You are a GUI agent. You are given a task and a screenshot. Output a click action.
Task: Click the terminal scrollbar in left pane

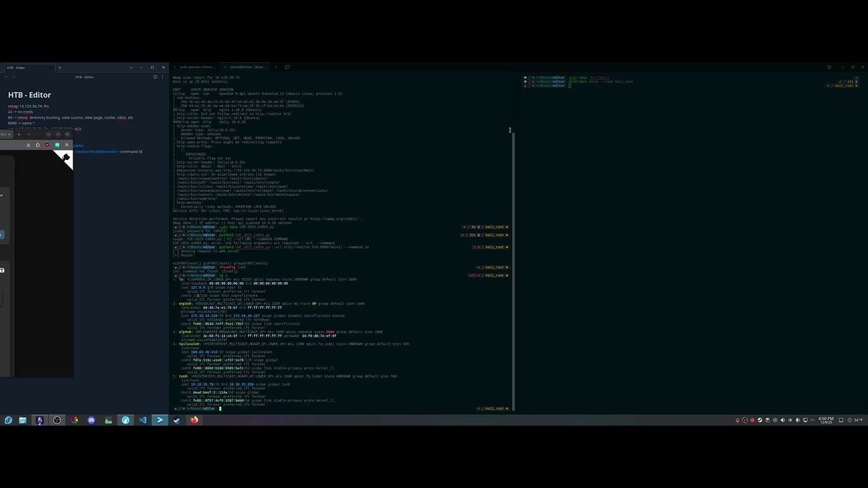point(513,271)
